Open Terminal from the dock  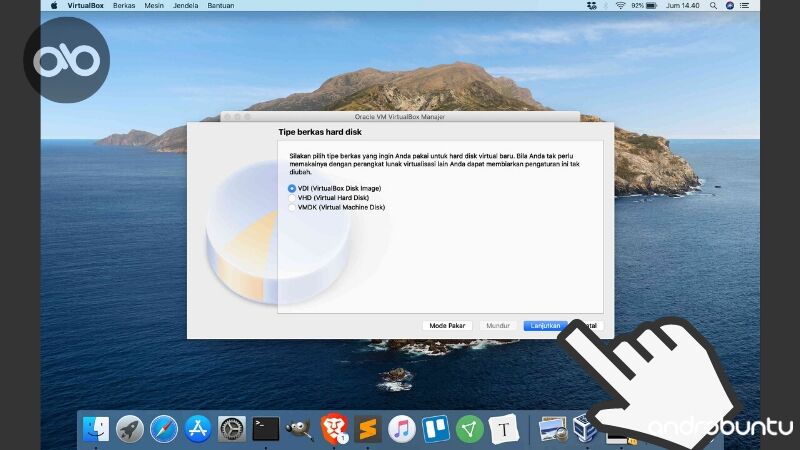tap(266, 429)
